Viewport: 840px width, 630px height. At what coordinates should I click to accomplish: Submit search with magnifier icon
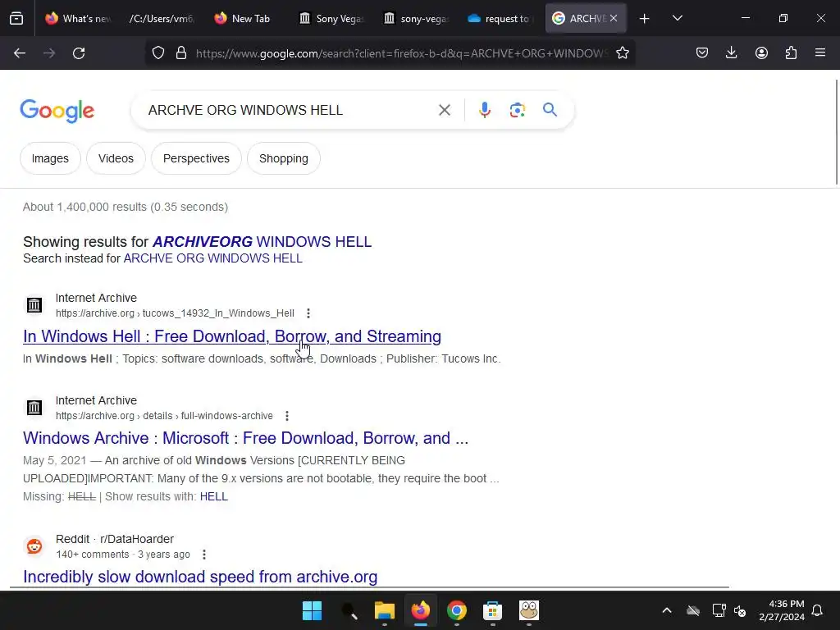550,110
